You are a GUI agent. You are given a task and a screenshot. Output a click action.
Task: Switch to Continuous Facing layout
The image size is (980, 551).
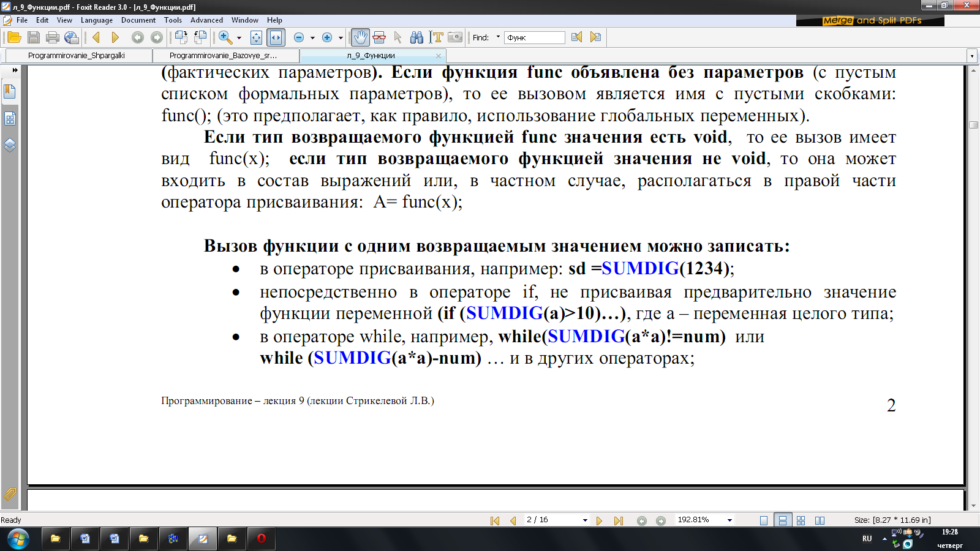pos(801,520)
